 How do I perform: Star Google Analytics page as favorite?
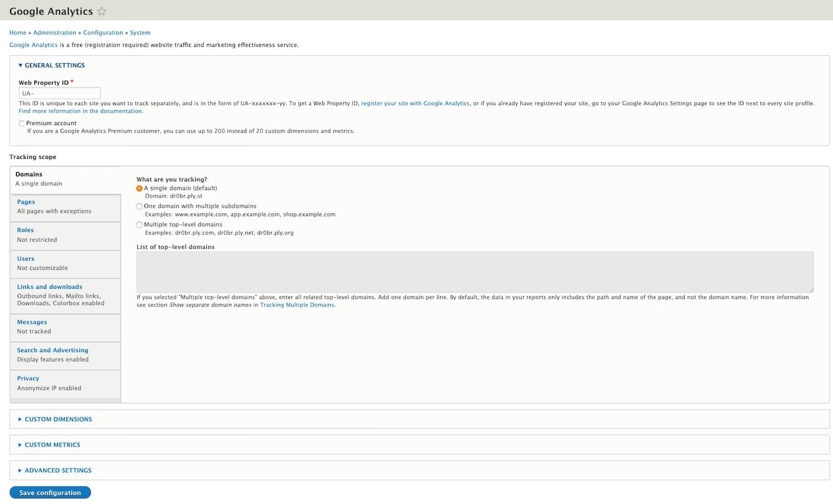click(102, 11)
